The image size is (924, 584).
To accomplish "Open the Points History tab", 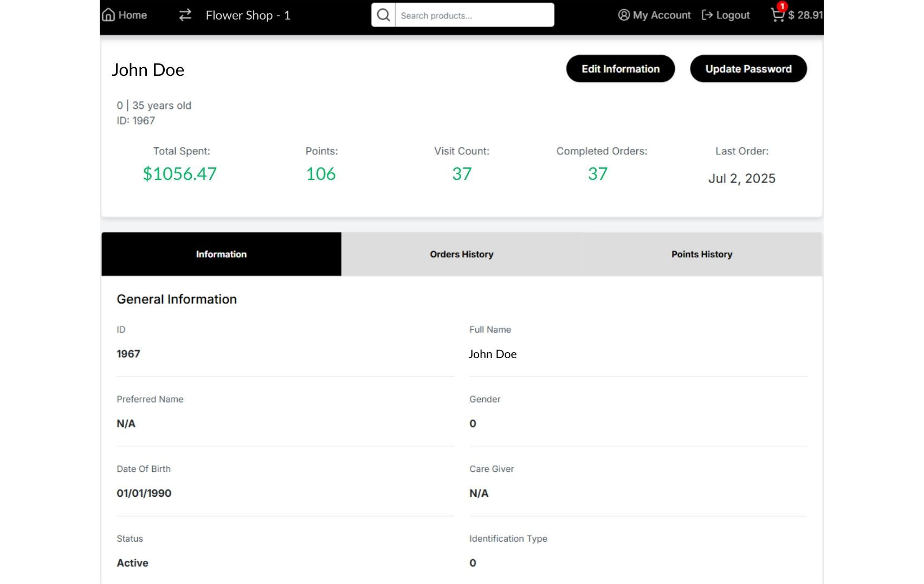I will coord(702,254).
